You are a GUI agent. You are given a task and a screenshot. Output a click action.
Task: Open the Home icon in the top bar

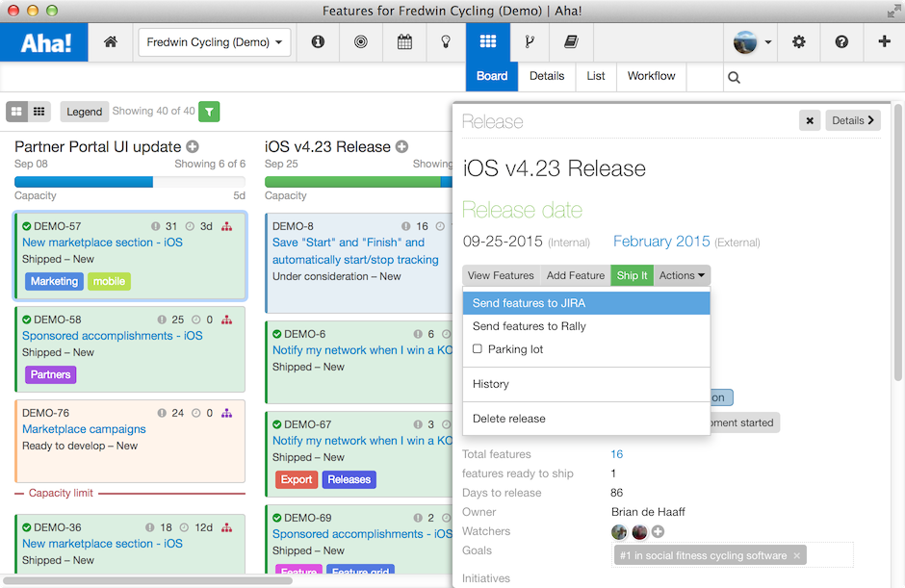click(111, 41)
